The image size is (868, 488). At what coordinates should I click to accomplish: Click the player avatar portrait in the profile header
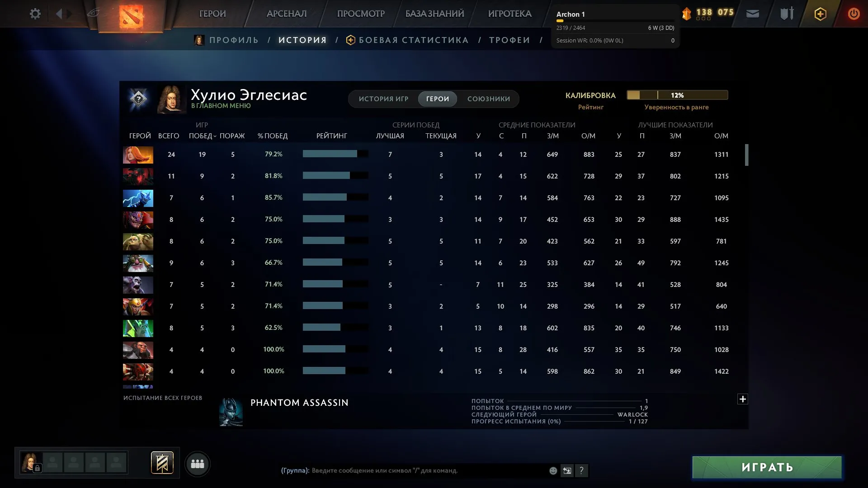tap(171, 99)
